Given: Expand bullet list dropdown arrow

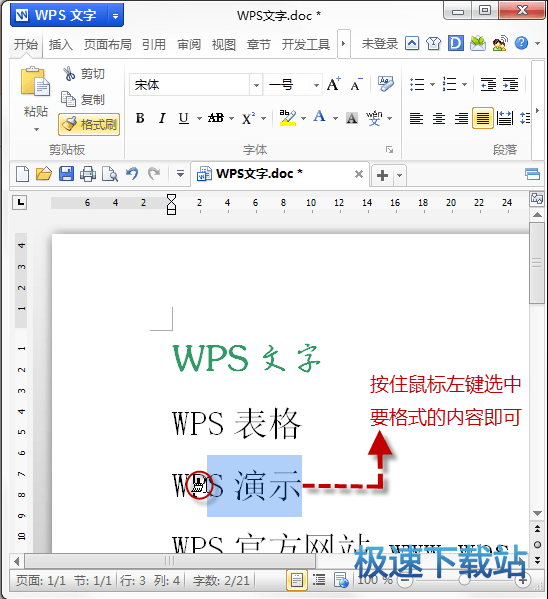Looking at the screenshot, I should click(433, 84).
